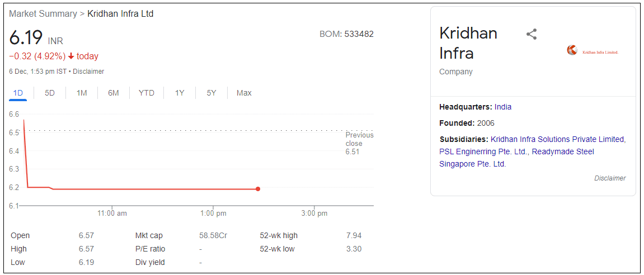Image resolution: width=644 pixels, height=275 pixels.
Task: Switch to the 1M chart range tab
Action: click(x=82, y=93)
